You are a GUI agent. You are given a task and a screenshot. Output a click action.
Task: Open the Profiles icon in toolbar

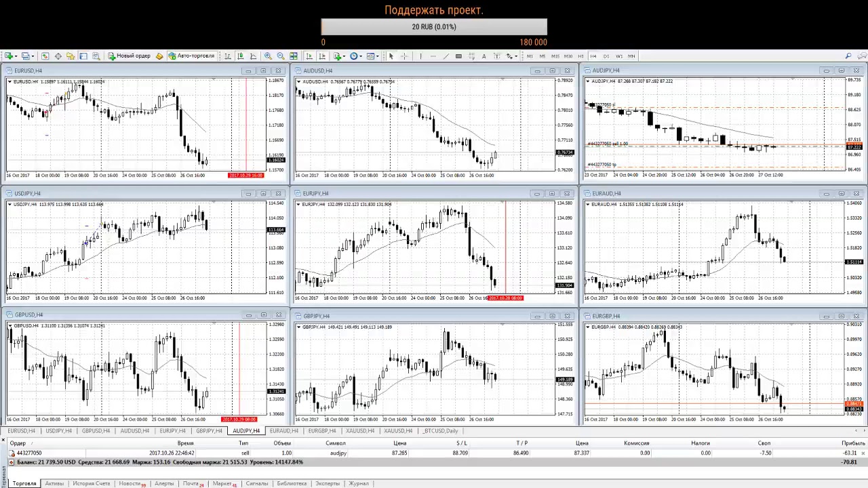coord(25,56)
